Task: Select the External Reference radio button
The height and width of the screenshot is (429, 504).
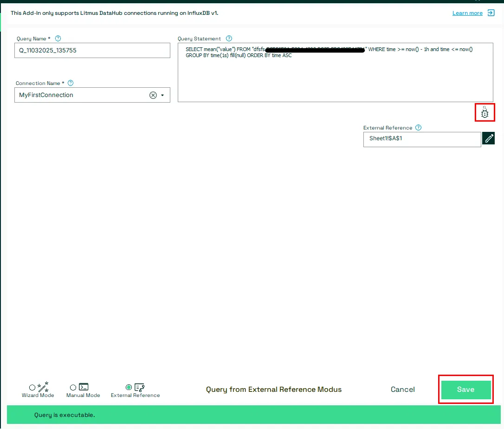Action: (129, 387)
